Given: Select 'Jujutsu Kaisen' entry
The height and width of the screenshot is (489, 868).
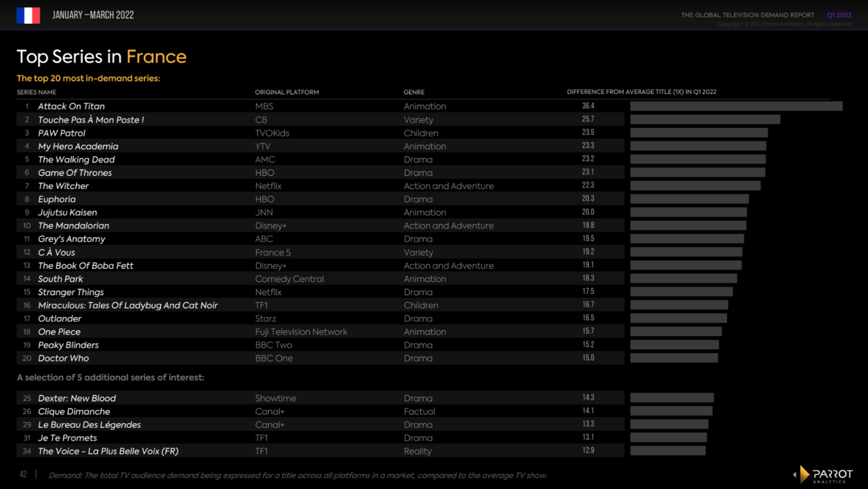Looking at the screenshot, I should [67, 212].
